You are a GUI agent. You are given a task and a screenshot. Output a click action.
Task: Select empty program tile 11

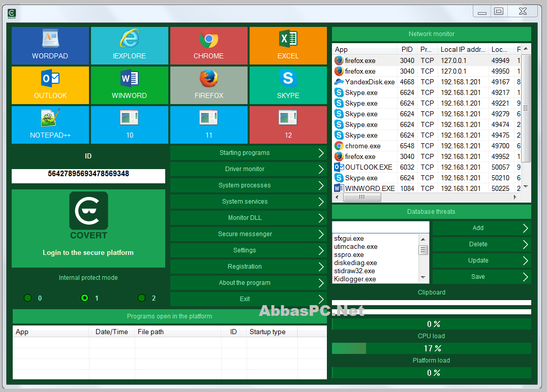208,125
